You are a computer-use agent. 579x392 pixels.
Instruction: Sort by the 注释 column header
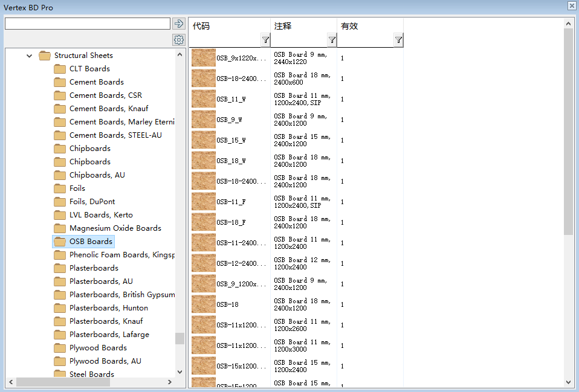coord(283,26)
